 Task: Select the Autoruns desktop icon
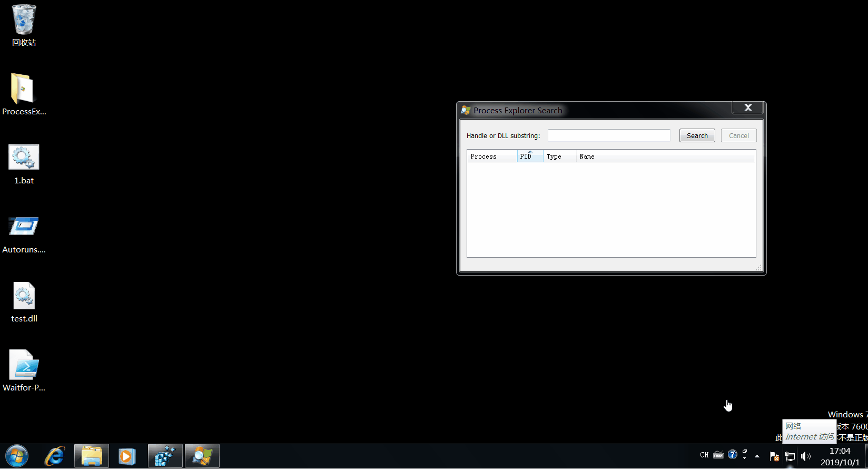click(x=24, y=227)
